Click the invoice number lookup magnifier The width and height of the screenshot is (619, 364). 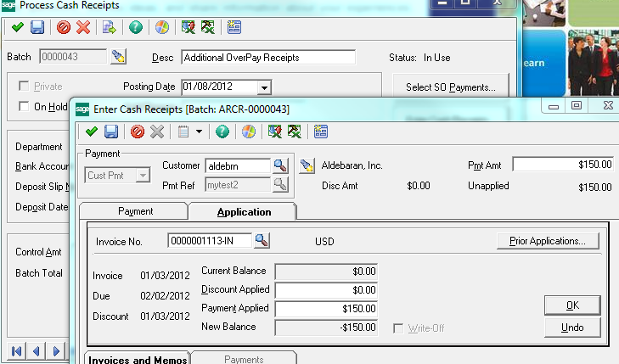pos(262,241)
